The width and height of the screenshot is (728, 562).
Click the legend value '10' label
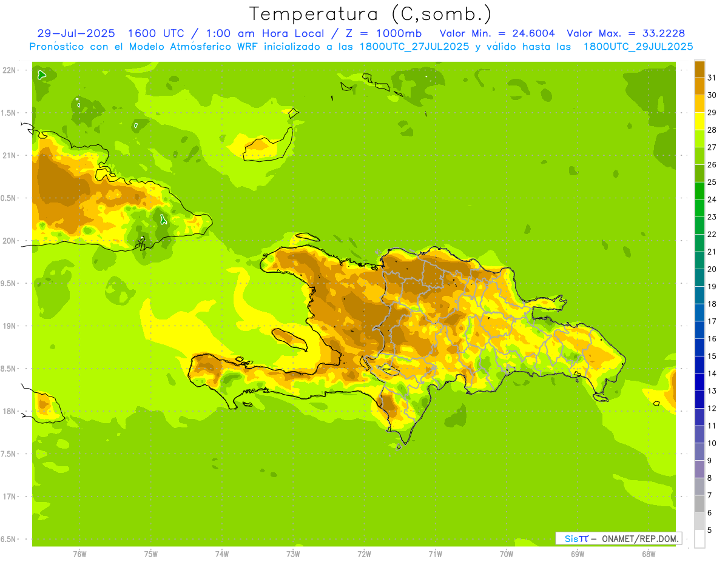click(x=712, y=443)
